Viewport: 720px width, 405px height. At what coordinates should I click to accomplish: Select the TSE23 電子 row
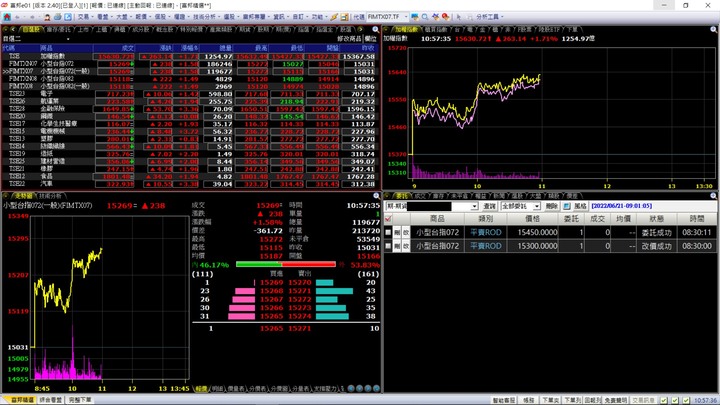(189, 94)
